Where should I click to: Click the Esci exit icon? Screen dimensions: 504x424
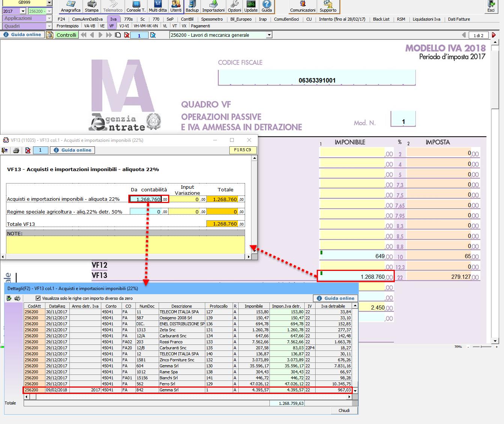point(491,6)
